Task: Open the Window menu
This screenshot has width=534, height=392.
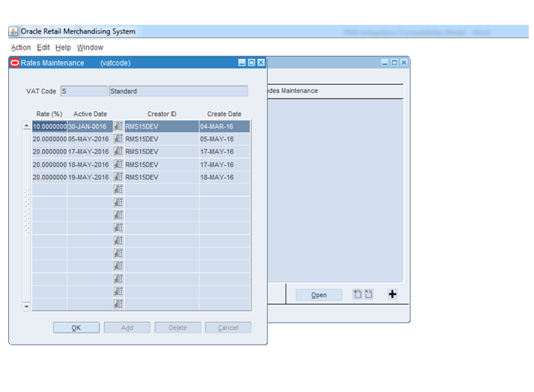Action: 90,47
